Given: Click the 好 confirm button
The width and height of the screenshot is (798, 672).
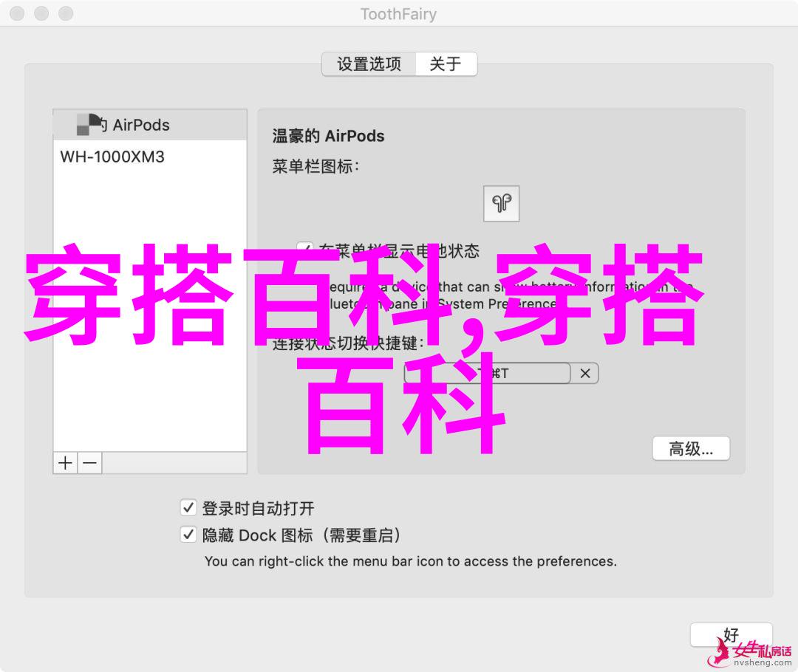Looking at the screenshot, I should 731,635.
